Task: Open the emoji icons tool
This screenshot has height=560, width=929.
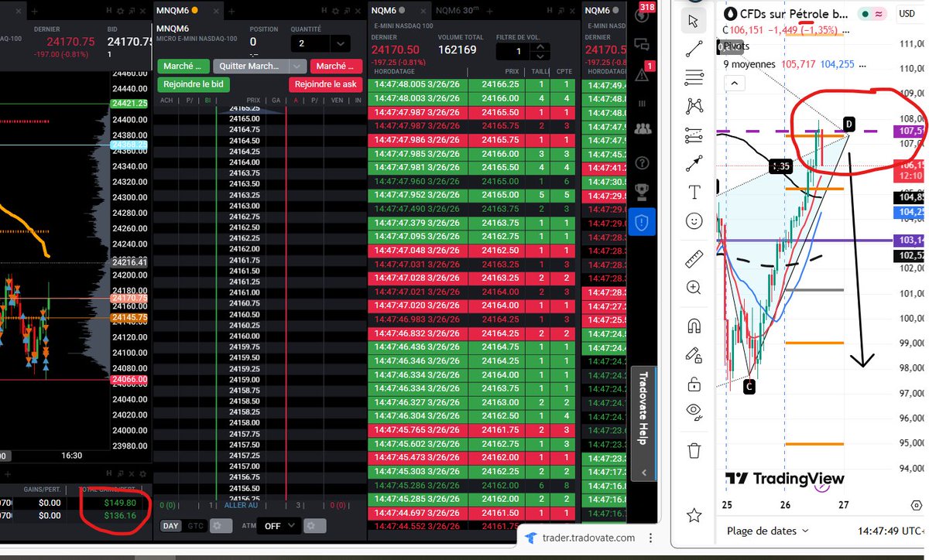Action: tap(694, 221)
